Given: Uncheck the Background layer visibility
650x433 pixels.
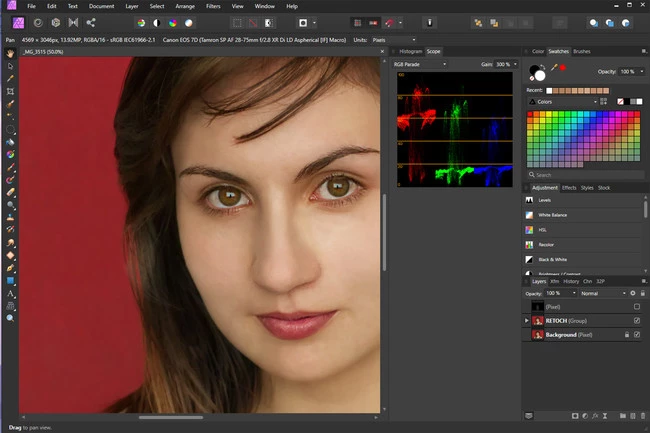Looking at the screenshot, I should (636, 335).
